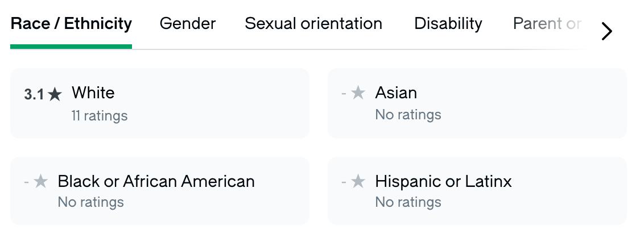
Task: Click "No ratings" under Black or African American
Action: [90, 202]
